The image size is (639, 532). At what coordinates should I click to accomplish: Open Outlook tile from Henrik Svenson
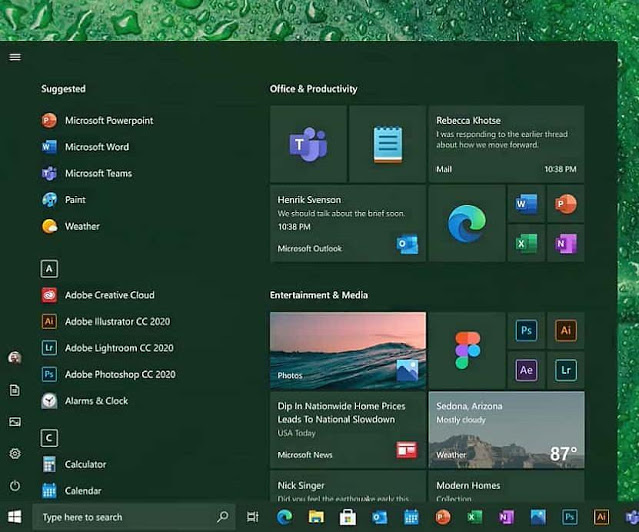pos(348,223)
